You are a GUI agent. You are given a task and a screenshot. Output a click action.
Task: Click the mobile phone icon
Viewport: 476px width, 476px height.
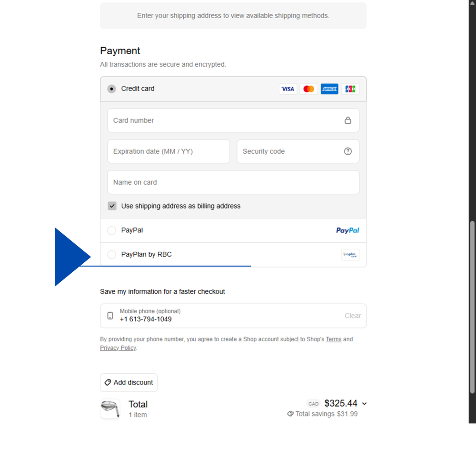(x=110, y=316)
